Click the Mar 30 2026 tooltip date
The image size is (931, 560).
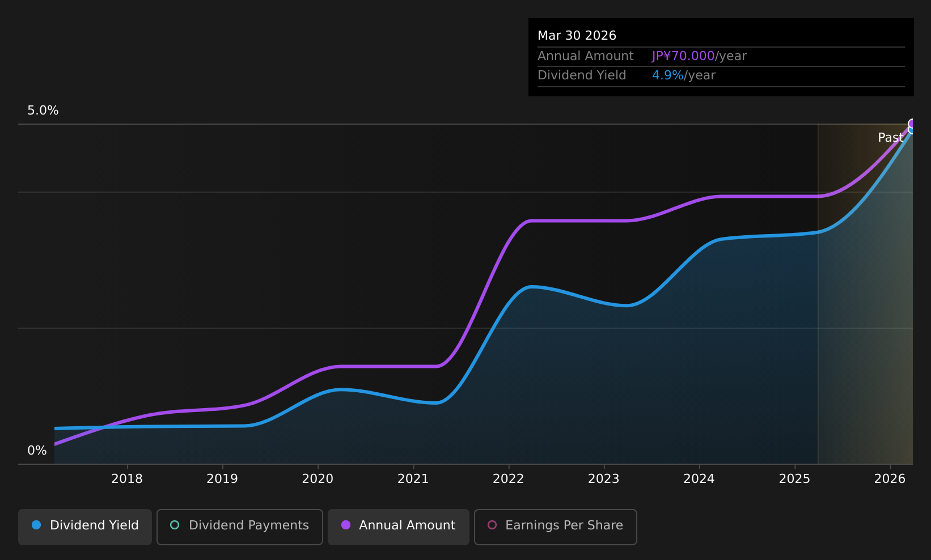click(x=577, y=36)
